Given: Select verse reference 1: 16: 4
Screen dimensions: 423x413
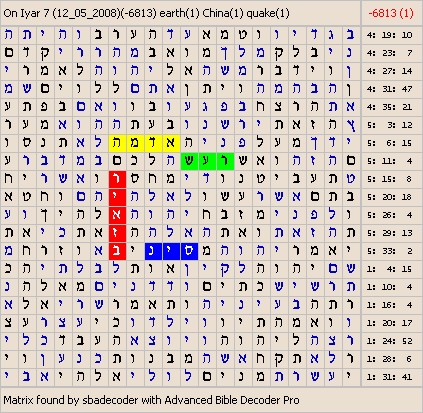Looking at the screenshot, I should (389, 305).
